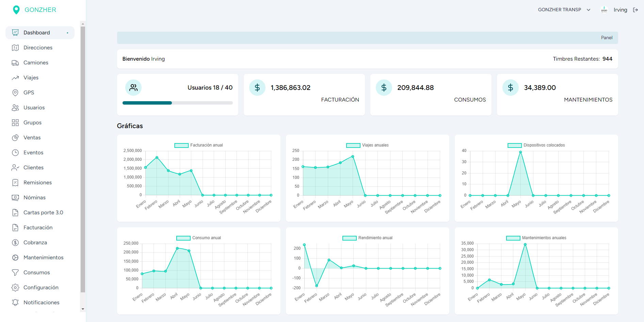644x322 pixels.
Task: Click the Panel breadcrumb link
Action: point(607,38)
